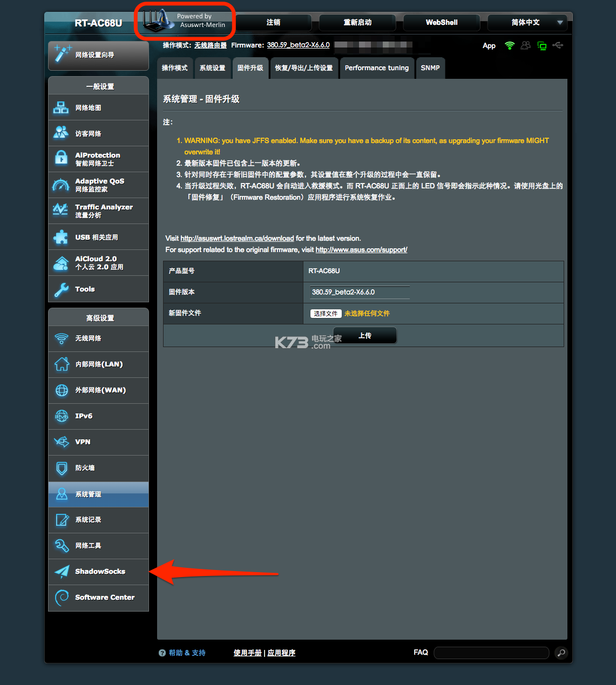This screenshot has height=685, width=616.
Task: Open the asuswrt.lostrealm.ca download link
Action: click(x=237, y=239)
